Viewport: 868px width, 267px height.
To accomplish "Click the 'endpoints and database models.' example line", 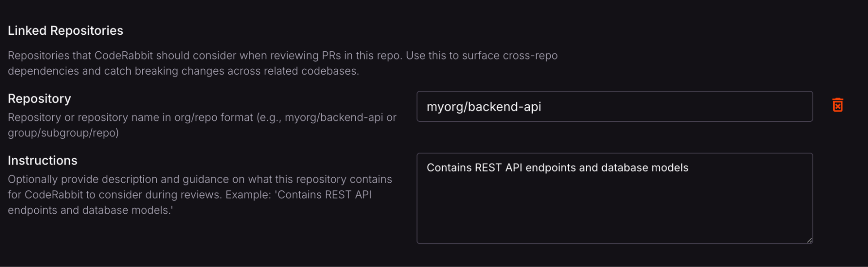I will pos(90,210).
